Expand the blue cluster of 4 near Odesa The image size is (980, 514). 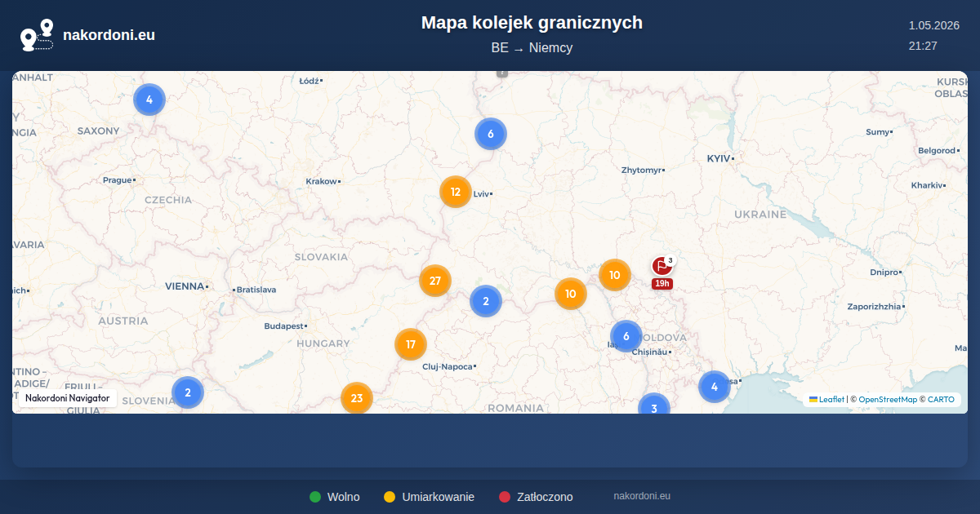coord(715,387)
